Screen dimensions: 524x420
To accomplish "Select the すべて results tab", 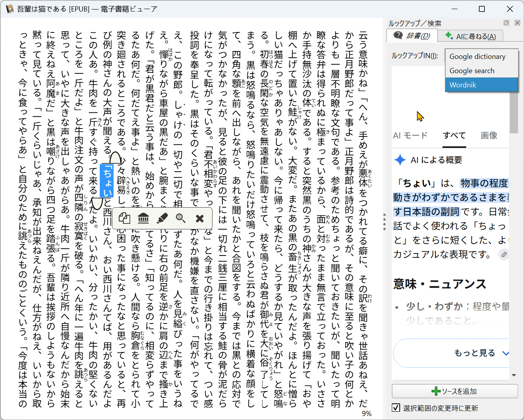I will (x=454, y=136).
